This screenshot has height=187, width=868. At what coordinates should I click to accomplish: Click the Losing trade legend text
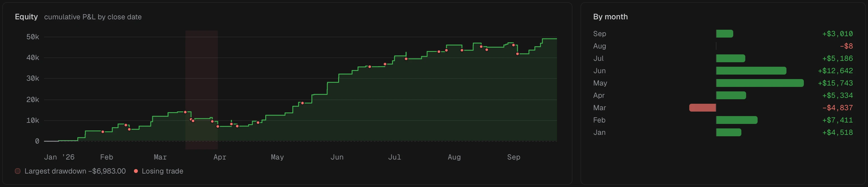(163, 171)
